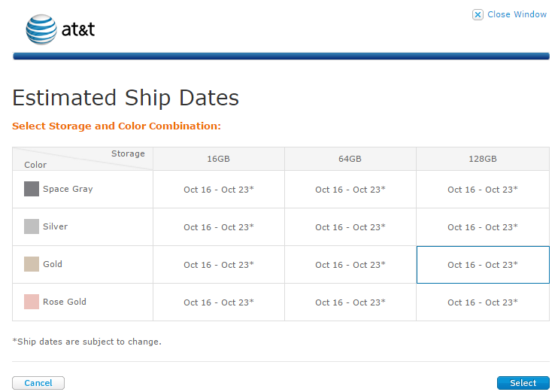The width and height of the screenshot is (558, 392).
Task: Choose Space Gray 64GB ship date cell
Action: click(x=350, y=190)
